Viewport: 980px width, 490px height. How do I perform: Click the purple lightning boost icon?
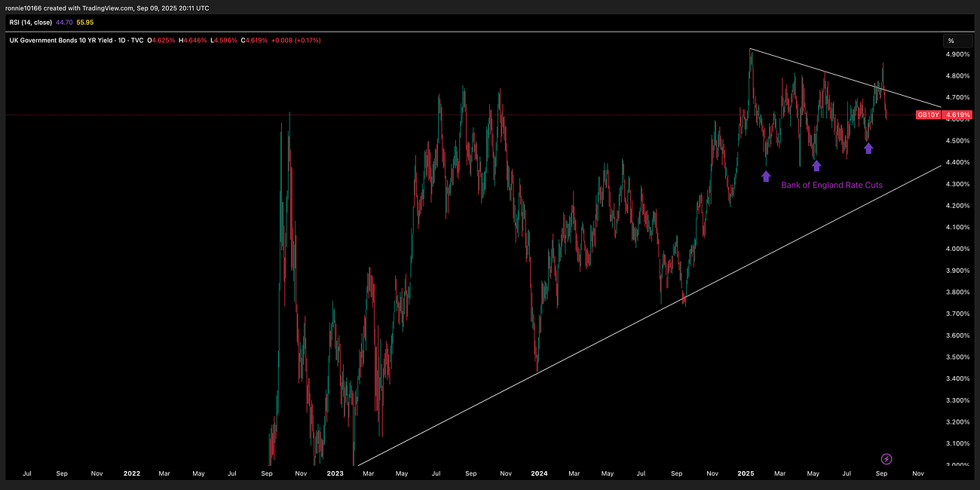pyautogui.click(x=886, y=458)
